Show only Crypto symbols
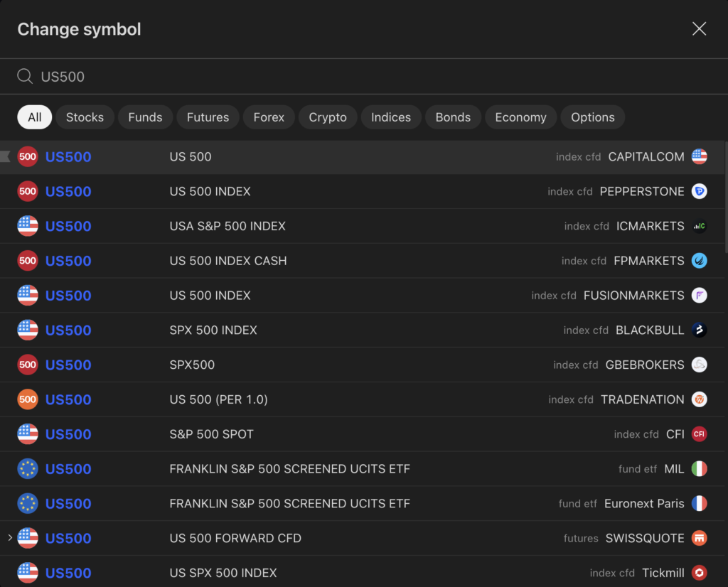 tap(328, 117)
